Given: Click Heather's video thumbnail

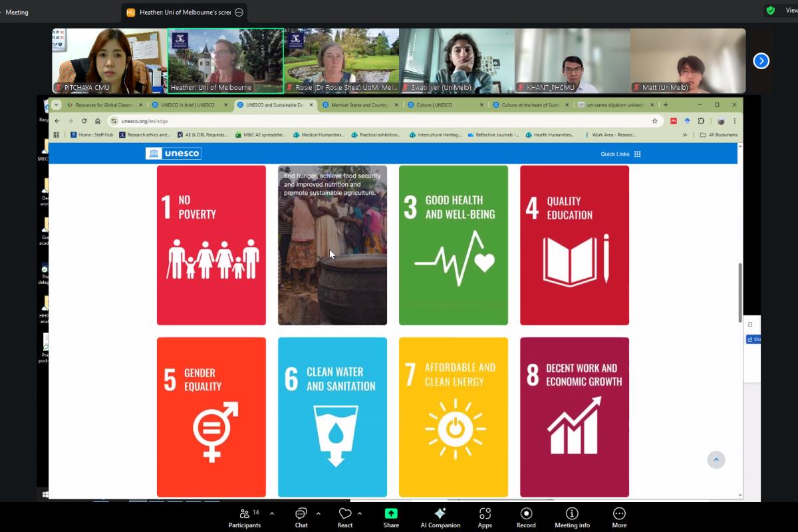Looking at the screenshot, I should coord(225,61).
